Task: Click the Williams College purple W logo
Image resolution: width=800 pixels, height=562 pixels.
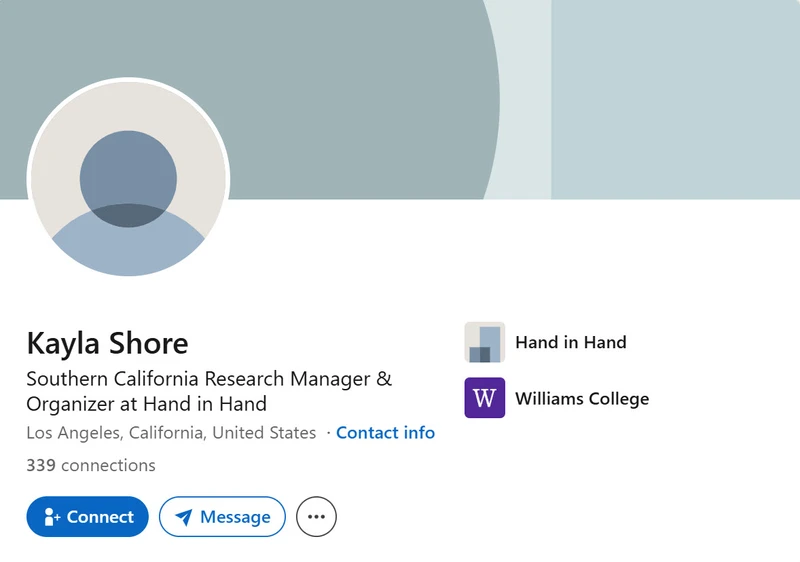Action: click(x=485, y=398)
